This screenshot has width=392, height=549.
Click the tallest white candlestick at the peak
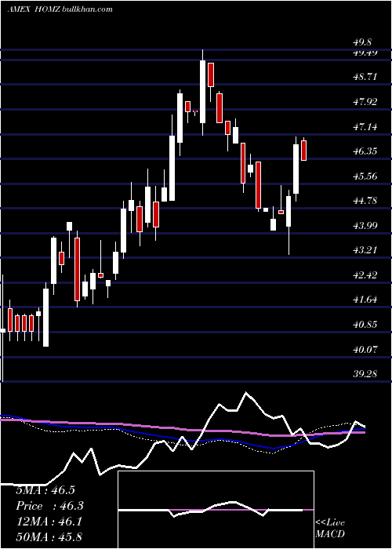click(202, 92)
